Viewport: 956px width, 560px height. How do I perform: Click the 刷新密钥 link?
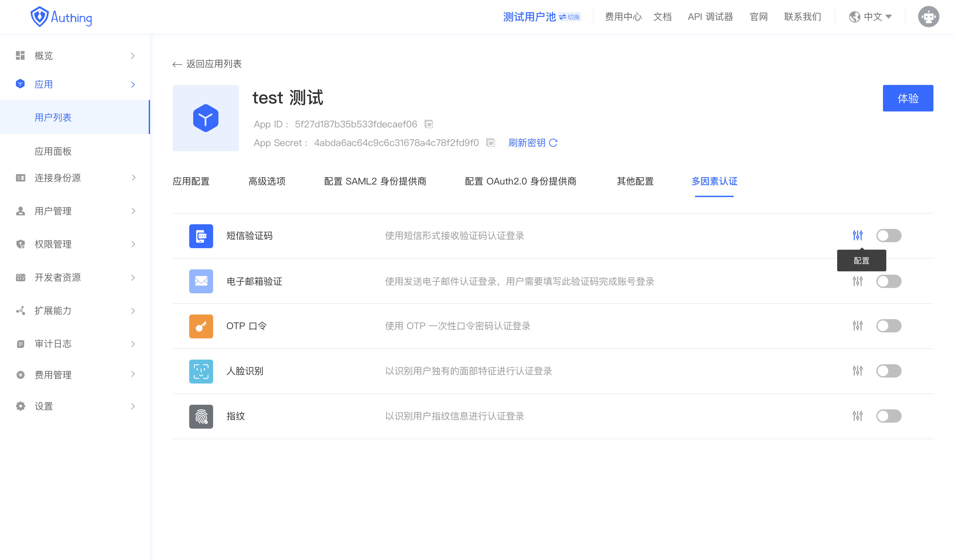(532, 143)
